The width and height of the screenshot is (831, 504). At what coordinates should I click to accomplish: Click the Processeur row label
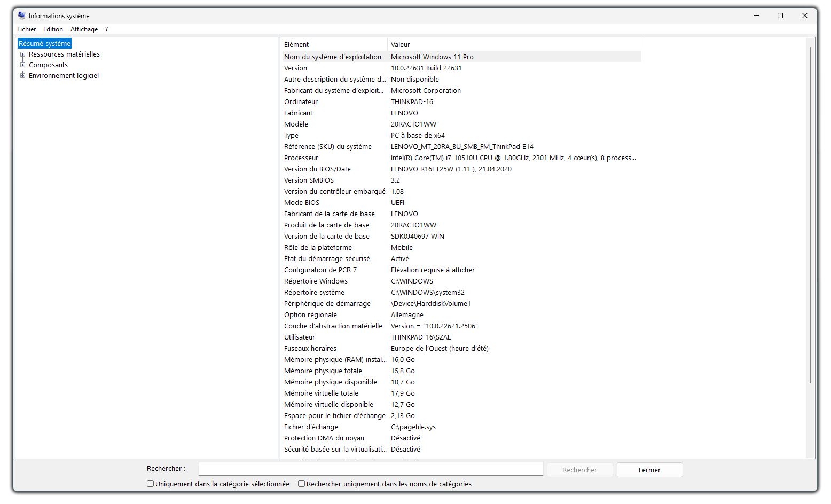coord(301,158)
